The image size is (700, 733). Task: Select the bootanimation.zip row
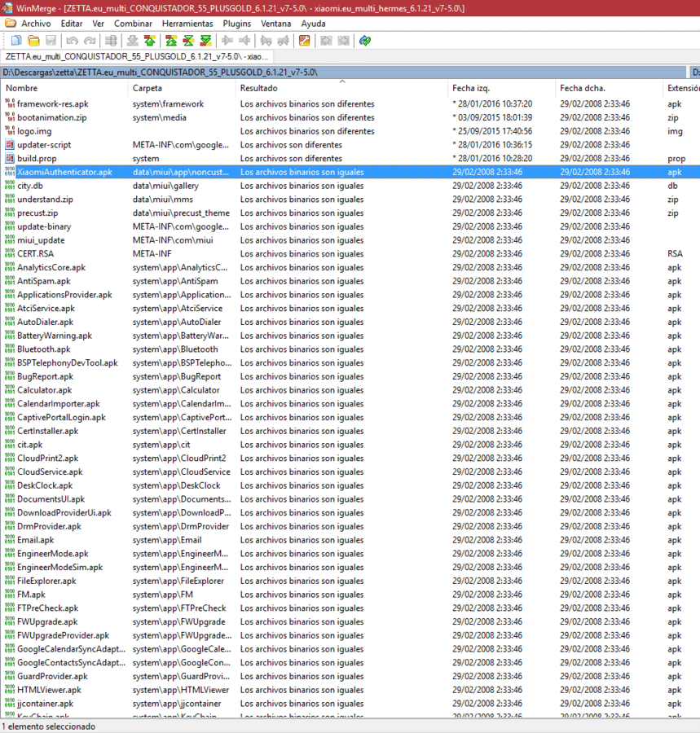350,117
